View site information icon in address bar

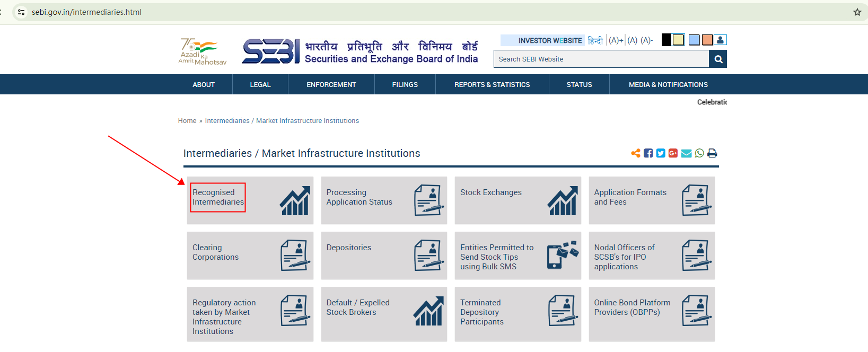click(21, 12)
